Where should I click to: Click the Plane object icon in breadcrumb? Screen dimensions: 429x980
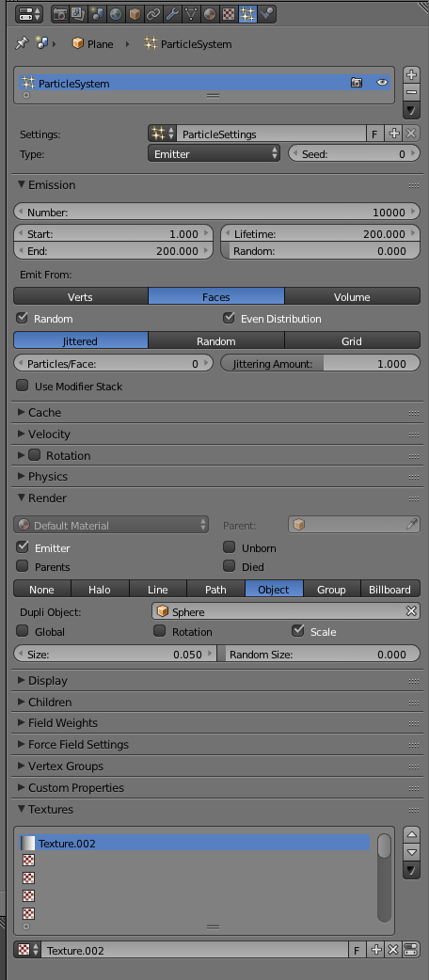(x=78, y=44)
